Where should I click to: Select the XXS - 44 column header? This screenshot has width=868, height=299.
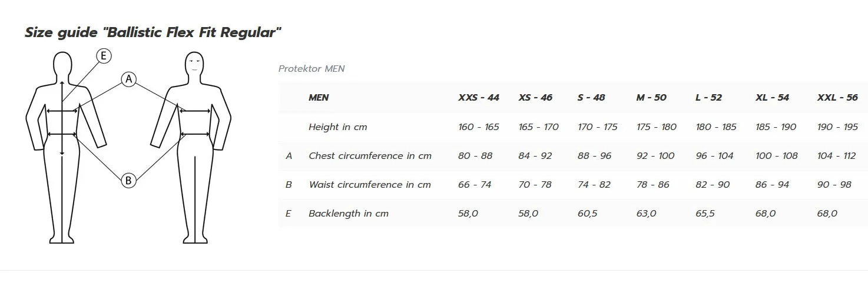pyautogui.click(x=479, y=98)
